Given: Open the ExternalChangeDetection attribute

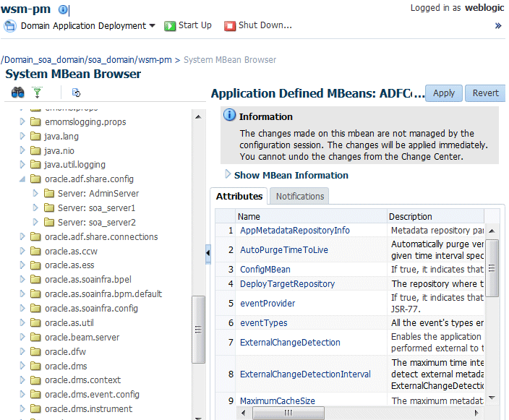Looking at the screenshot, I should tap(290, 343).
